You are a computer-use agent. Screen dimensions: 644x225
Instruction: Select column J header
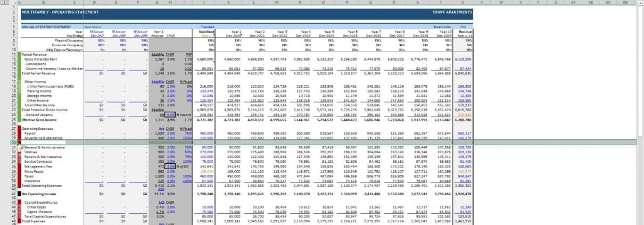[204, 2]
